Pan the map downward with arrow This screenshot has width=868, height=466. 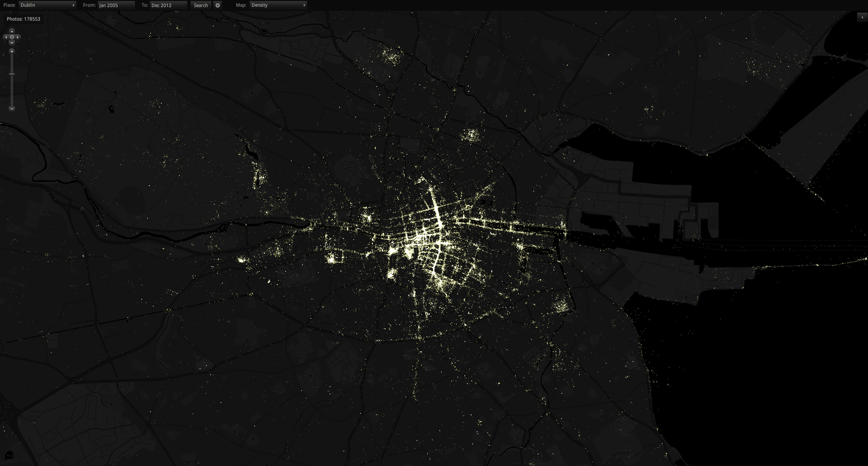[x=12, y=43]
